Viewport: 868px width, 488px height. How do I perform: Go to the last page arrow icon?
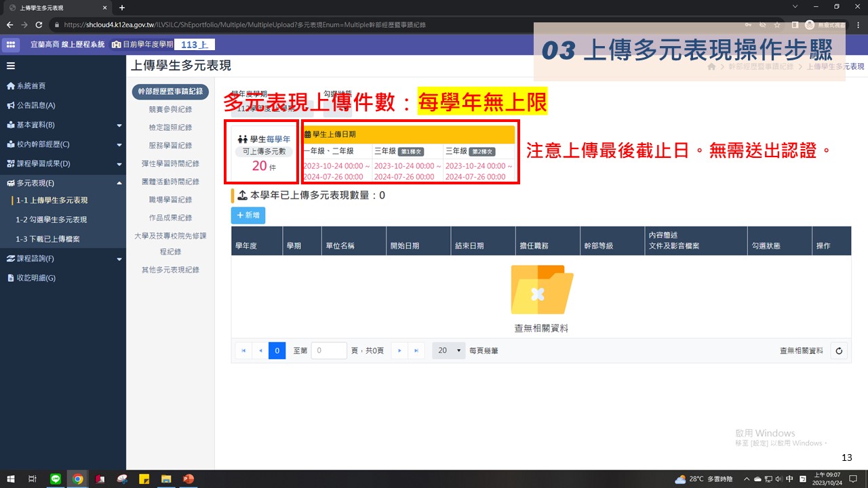point(416,350)
